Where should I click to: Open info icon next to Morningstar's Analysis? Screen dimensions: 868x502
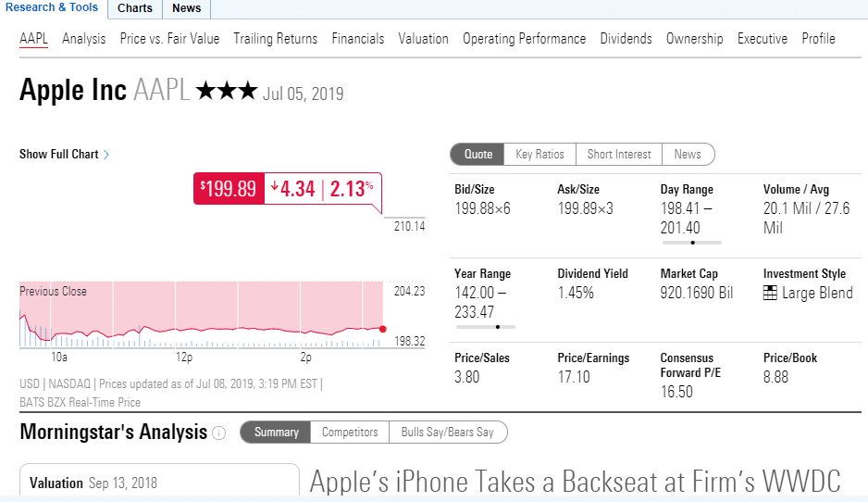[x=218, y=433]
